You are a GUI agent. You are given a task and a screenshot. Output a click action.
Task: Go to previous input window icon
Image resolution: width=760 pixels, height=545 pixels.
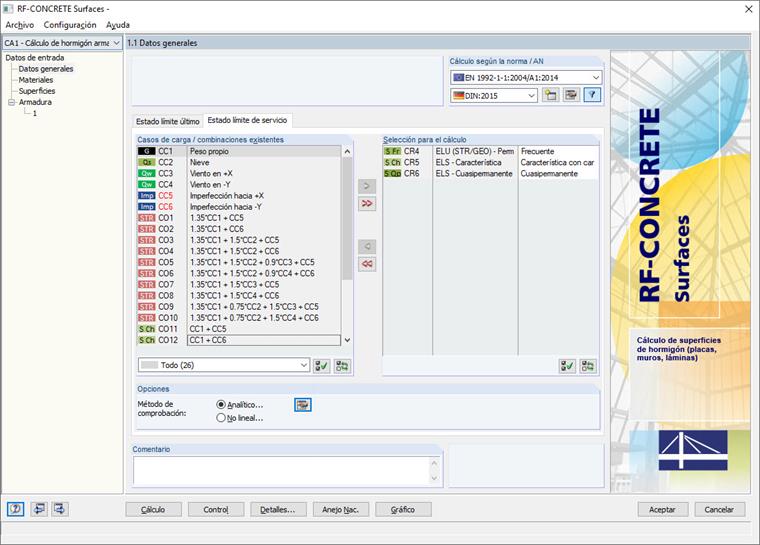(x=39, y=509)
